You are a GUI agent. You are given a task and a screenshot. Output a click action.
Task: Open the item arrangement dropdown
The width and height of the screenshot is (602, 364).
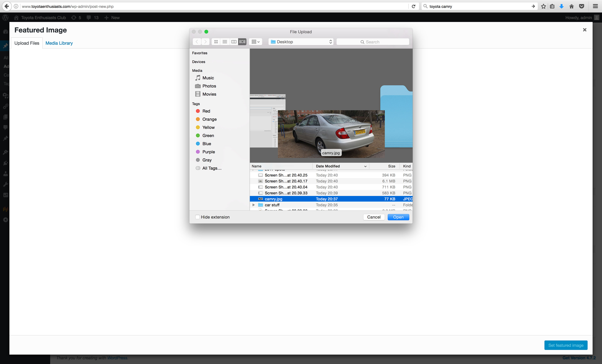[256, 42]
